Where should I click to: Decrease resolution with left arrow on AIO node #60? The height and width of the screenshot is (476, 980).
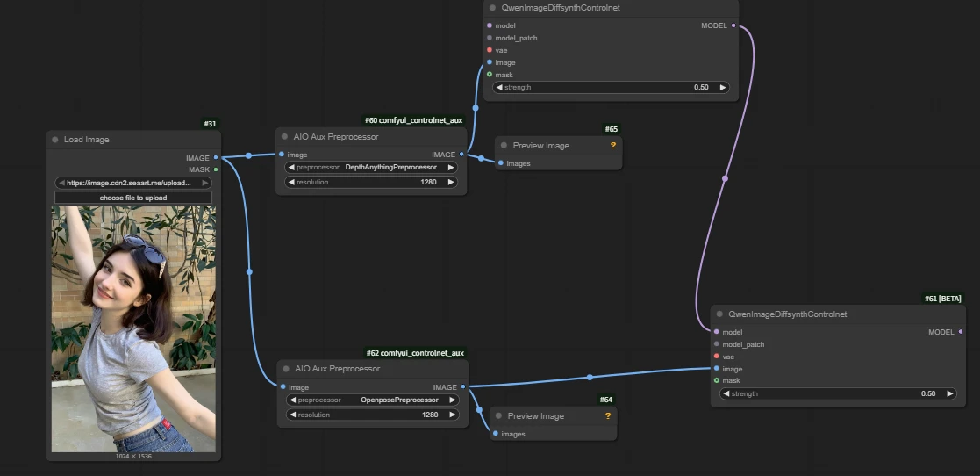click(x=291, y=182)
